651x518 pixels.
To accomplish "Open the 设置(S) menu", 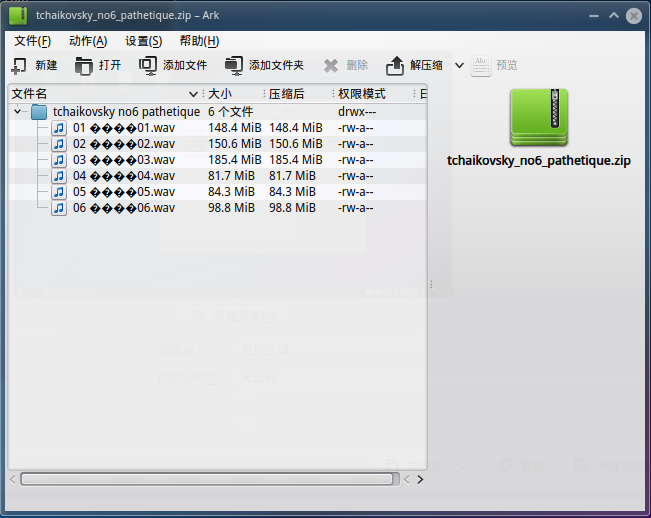I will [x=144, y=41].
